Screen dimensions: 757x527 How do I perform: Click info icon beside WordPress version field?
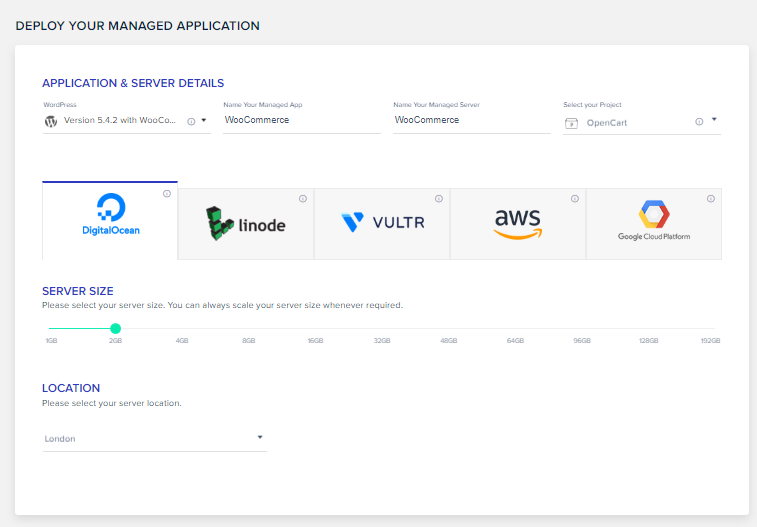pyautogui.click(x=191, y=121)
